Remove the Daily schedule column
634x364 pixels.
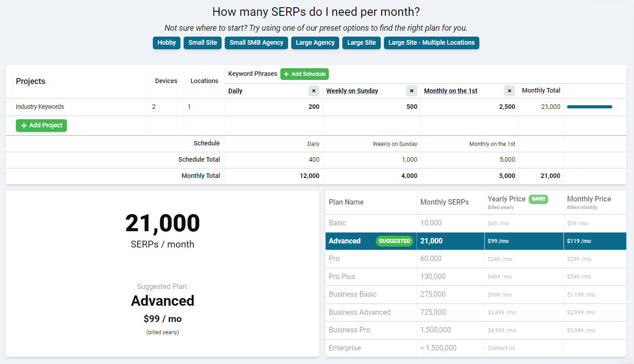tap(314, 91)
